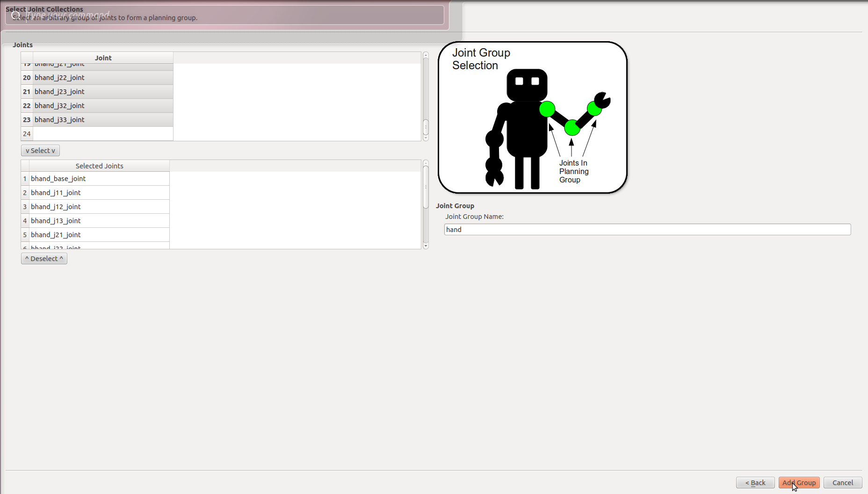Click the up arrow of the Joints list scrollbar
The height and width of the screenshot is (494, 868).
click(x=426, y=55)
